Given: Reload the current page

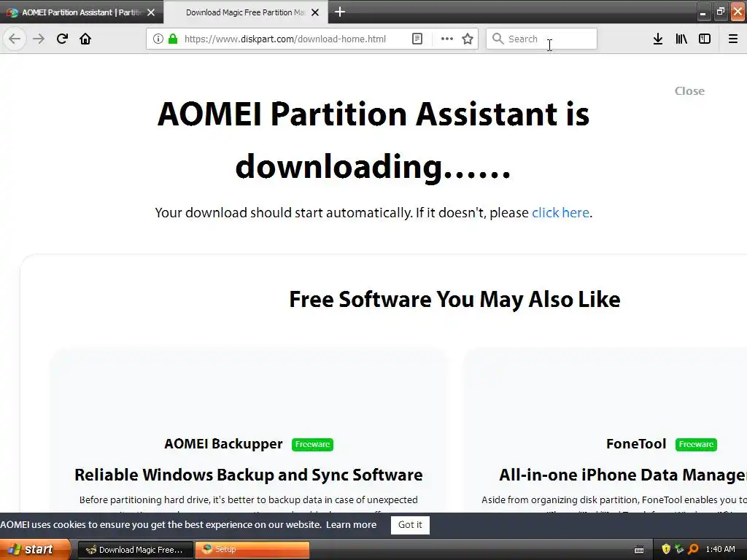Looking at the screenshot, I should tap(63, 39).
